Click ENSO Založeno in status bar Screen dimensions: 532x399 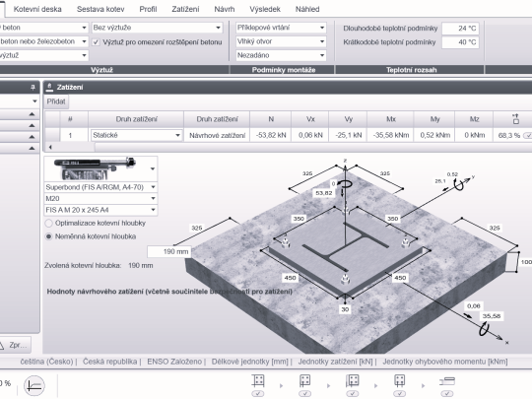[174, 362]
